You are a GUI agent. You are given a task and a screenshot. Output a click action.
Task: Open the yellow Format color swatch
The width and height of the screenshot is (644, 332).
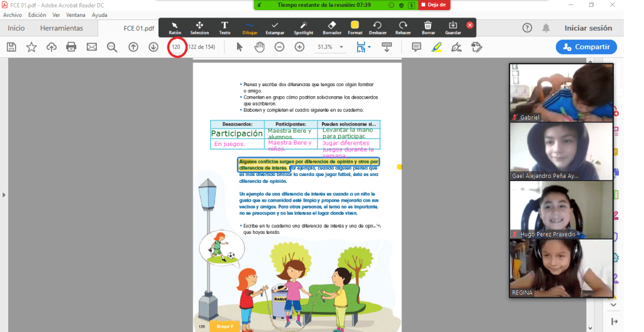[x=355, y=27]
